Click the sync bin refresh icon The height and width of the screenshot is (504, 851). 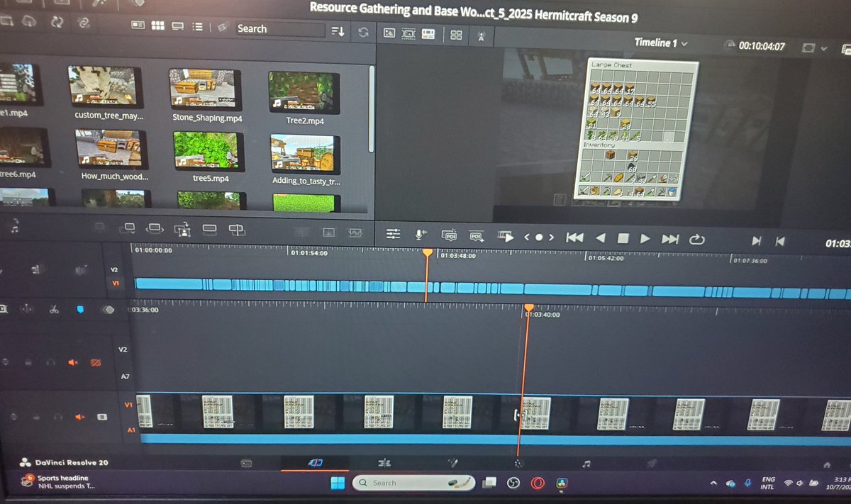coord(363,32)
